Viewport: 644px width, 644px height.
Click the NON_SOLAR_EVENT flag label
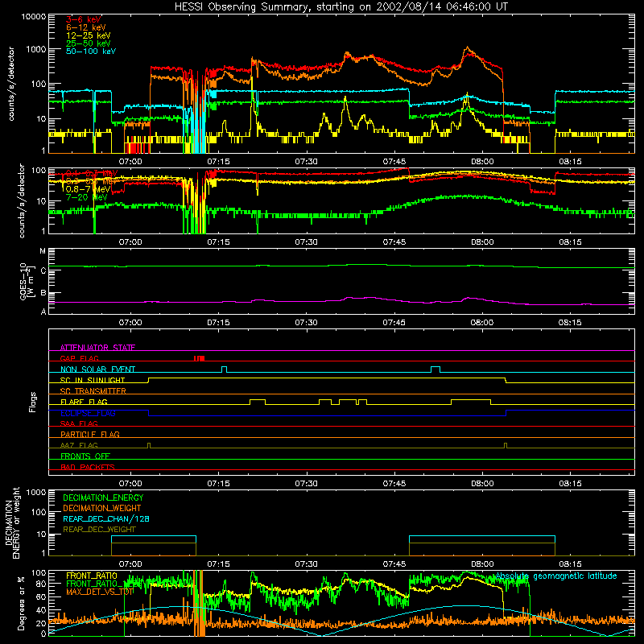[x=97, y=369]
